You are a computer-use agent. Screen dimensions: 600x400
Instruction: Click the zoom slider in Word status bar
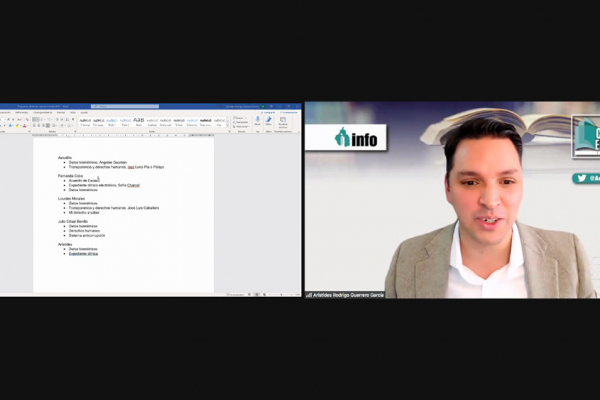(x=282, y=294)
